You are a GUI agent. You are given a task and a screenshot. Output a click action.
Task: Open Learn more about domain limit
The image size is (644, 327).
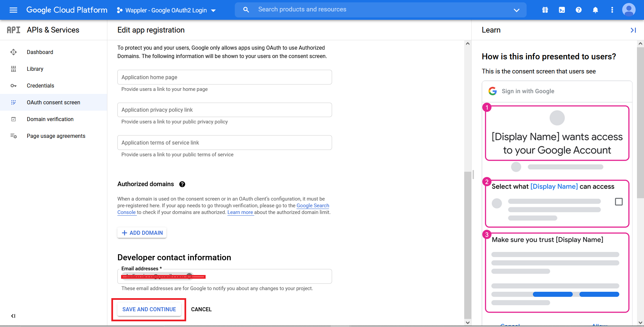pos(240,212)
